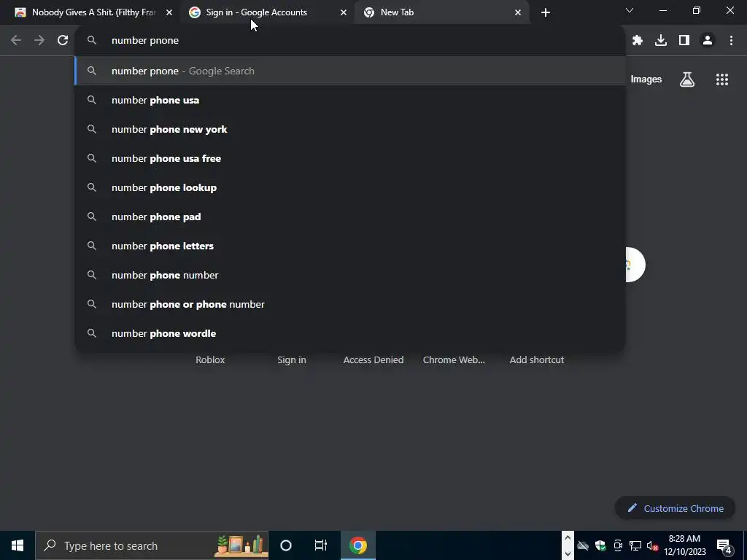This screenshot has width=747, height=560.
Task: Open the Downloads icon in toolbar
Action: [x=661, y=41]
